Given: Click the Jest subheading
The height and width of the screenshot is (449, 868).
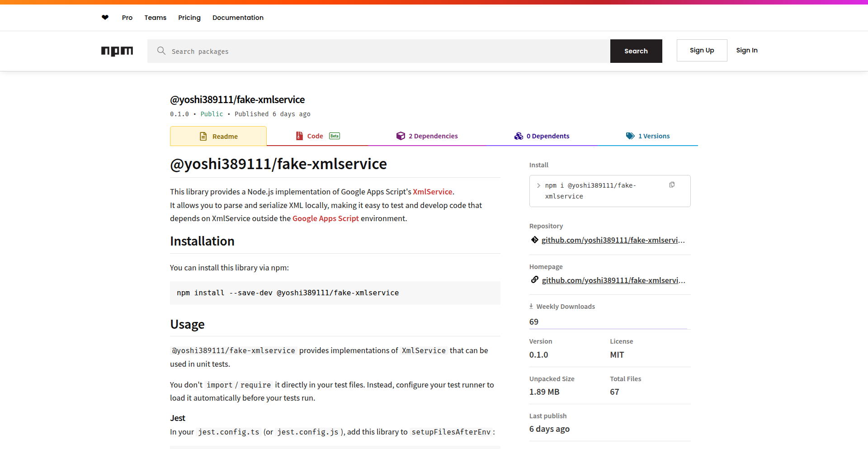Looking at the screenshot, I should pyautogui.click(x=178, y=418).
